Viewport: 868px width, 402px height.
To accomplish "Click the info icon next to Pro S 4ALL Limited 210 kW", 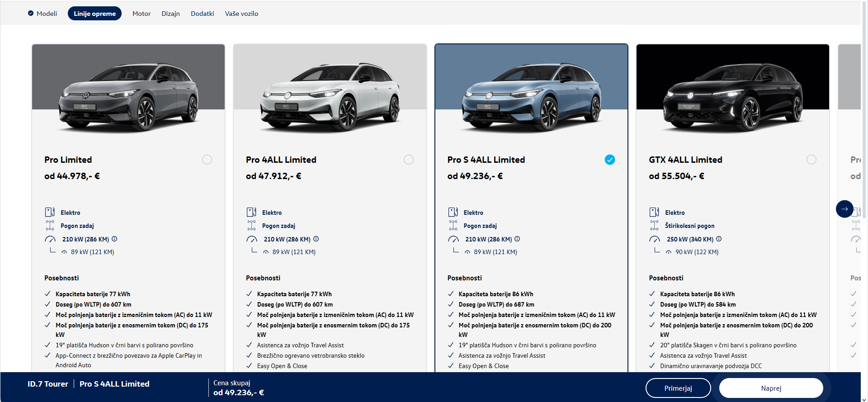I will click(x=517, y=239).
